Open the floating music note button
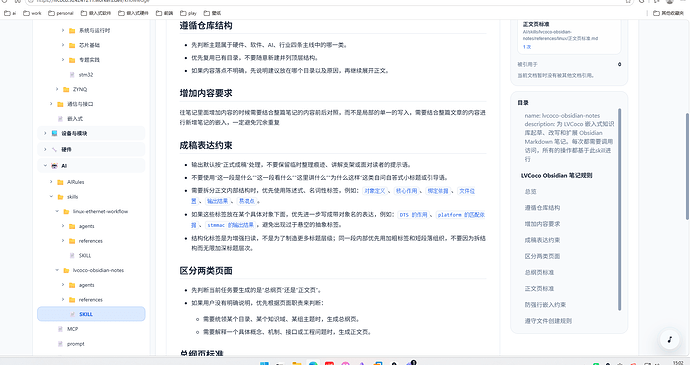Screen dimensions: 690x365 coord(669,339)
